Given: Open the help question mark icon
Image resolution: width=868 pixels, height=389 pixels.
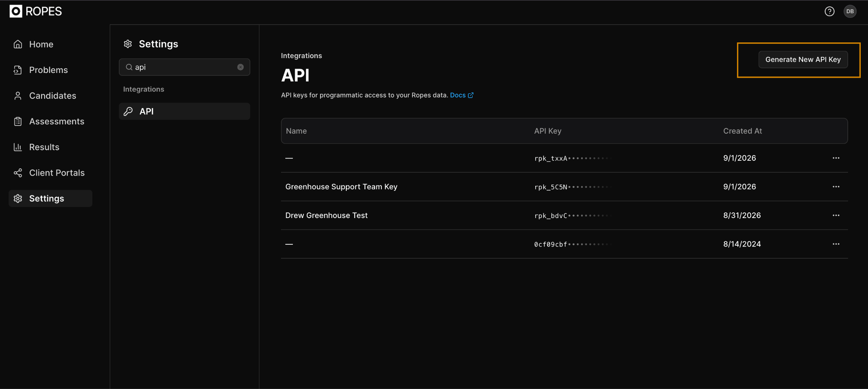Looking at the screenshot, I should (829, 11).
